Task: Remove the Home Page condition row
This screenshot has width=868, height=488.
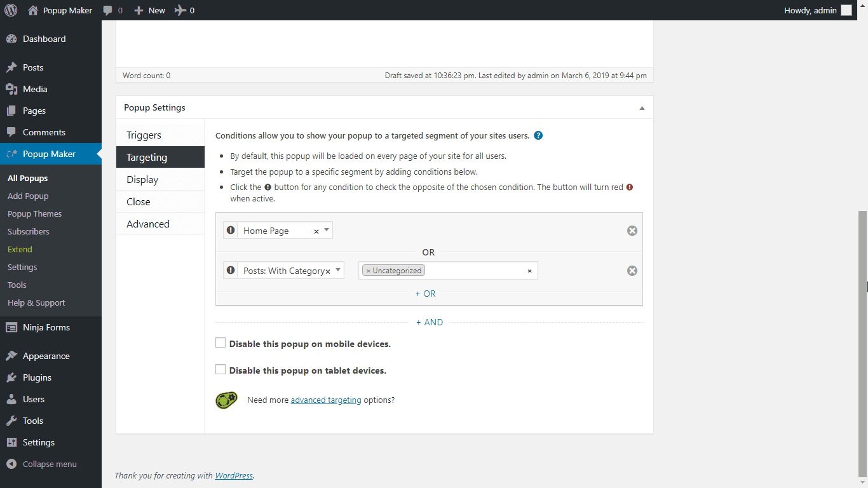Action: tap(632, 231)
